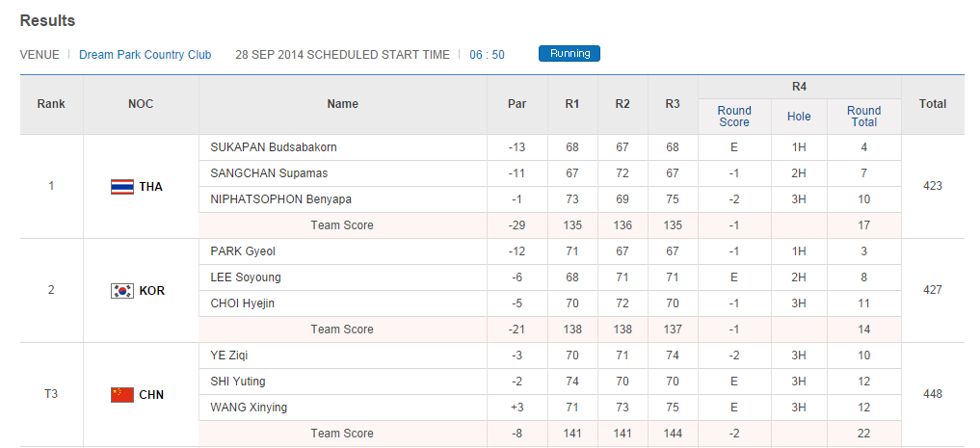Click the Rank column header
The image size is (980, 448).
click(x=51, y=104)
